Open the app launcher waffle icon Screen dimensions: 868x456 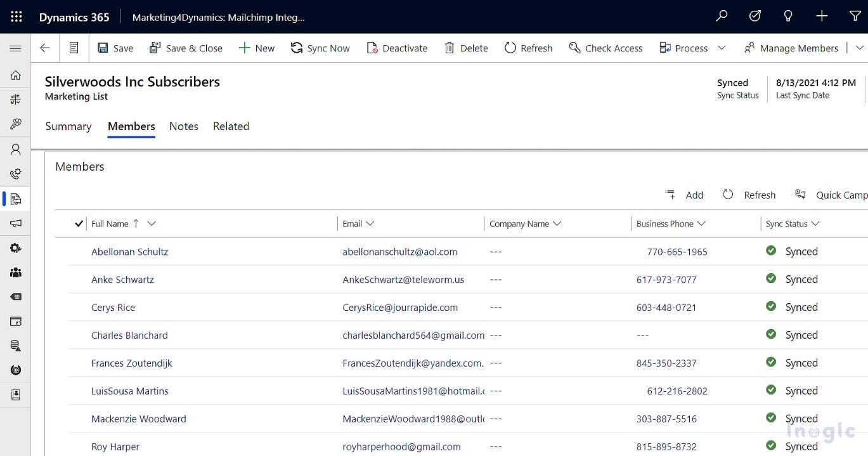[16, 16]
